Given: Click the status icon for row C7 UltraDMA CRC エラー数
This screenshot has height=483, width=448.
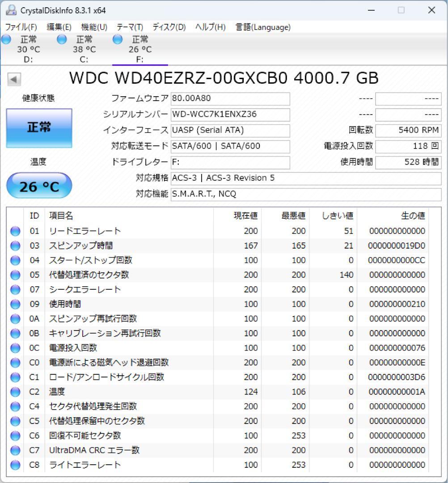Looking at the screenshot, I should tap(15, 451).
